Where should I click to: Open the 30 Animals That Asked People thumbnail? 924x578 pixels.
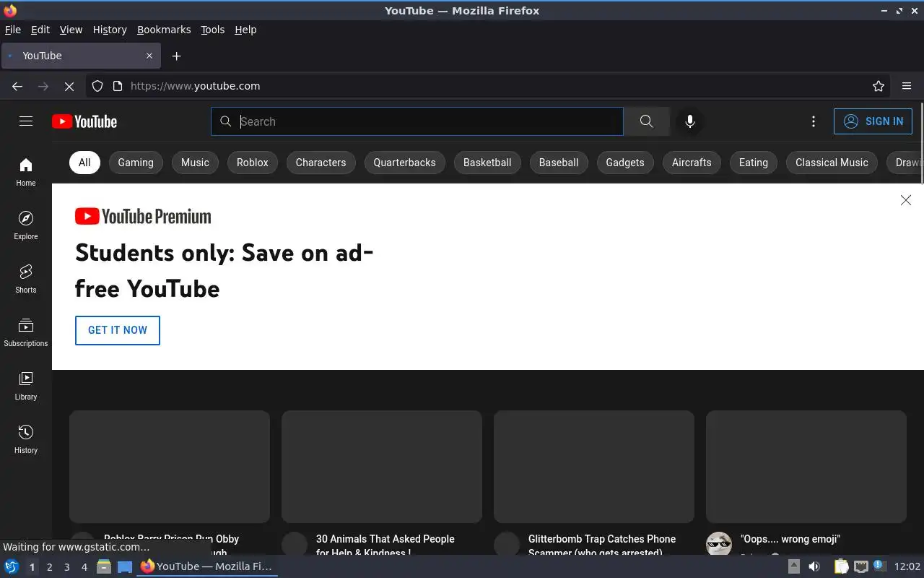[x=382, y=467]
